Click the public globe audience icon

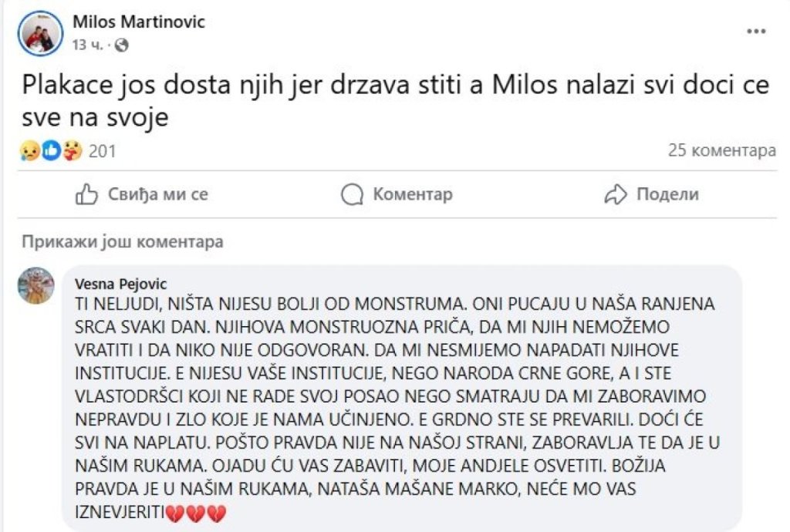click(120, 45)
